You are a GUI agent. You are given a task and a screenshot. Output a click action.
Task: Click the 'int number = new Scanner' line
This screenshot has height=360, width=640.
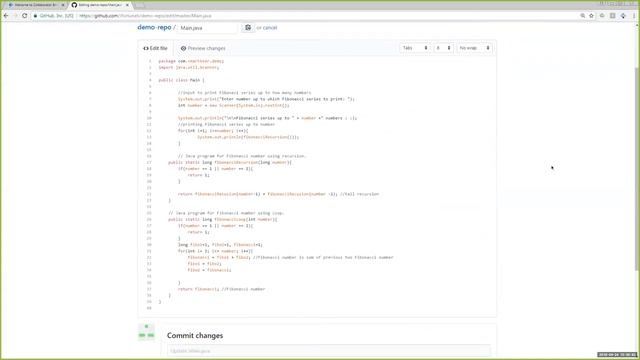233,105
